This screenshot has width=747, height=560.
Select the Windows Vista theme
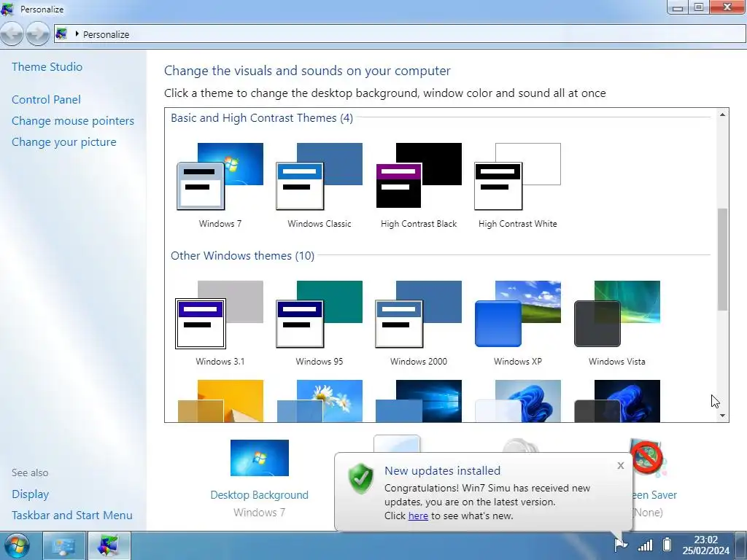click(x=617, y=323)
